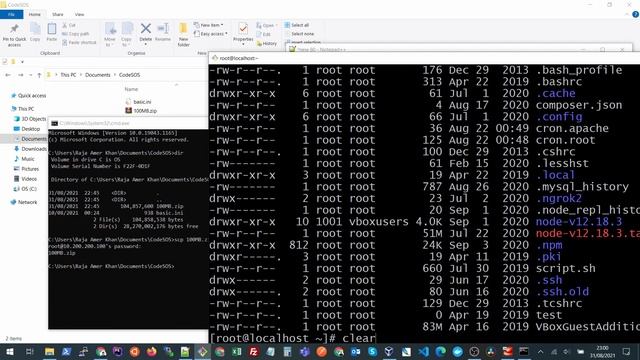This screenshot has width=640, height=360.
Task: Click Select none in ribbon
Action: pos(299,34)
